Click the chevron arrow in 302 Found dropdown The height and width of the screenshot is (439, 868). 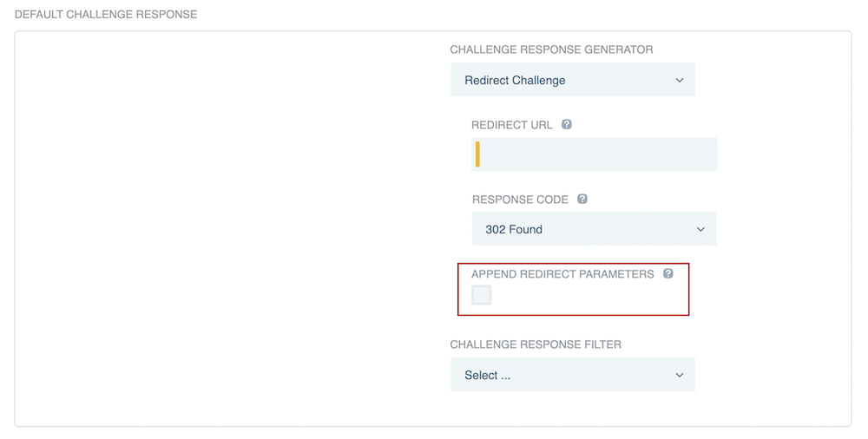[x=700, y=230]
